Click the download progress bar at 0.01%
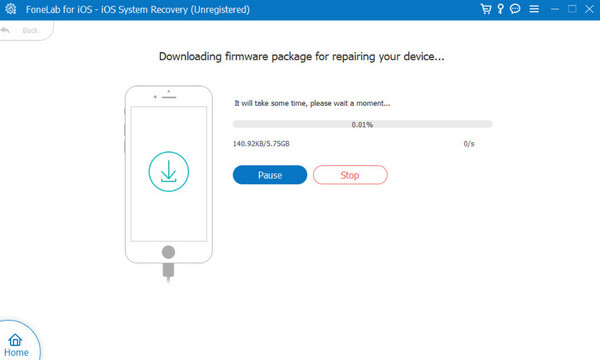This screenshot has width=600, height=360. [x=362, y=124]
